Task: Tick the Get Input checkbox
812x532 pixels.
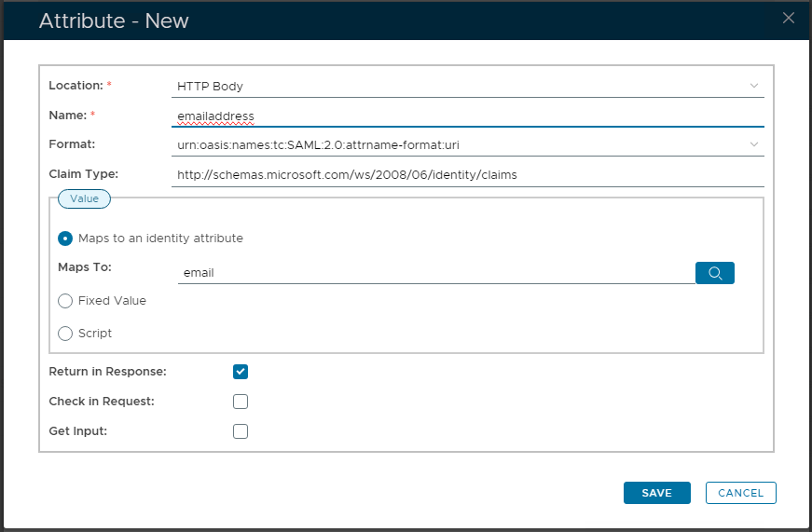Action: point(241,431)
